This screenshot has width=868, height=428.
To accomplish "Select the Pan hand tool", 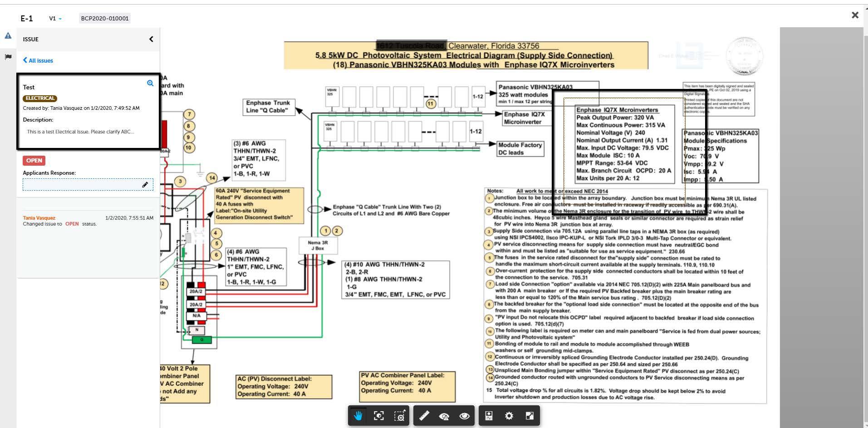I will tap(358, 416).
